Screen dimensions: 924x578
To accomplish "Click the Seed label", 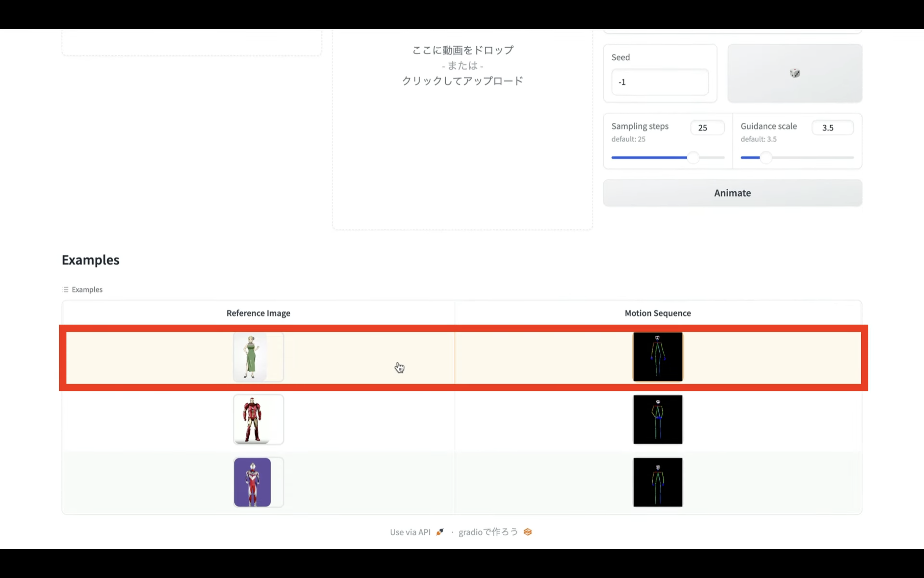I will [x=620, y=57].
